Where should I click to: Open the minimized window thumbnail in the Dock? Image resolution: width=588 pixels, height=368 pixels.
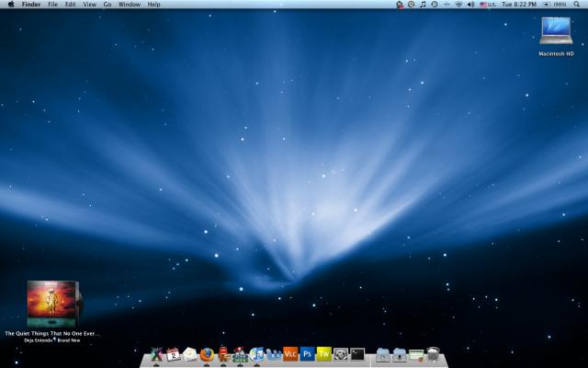pos(416,355)
